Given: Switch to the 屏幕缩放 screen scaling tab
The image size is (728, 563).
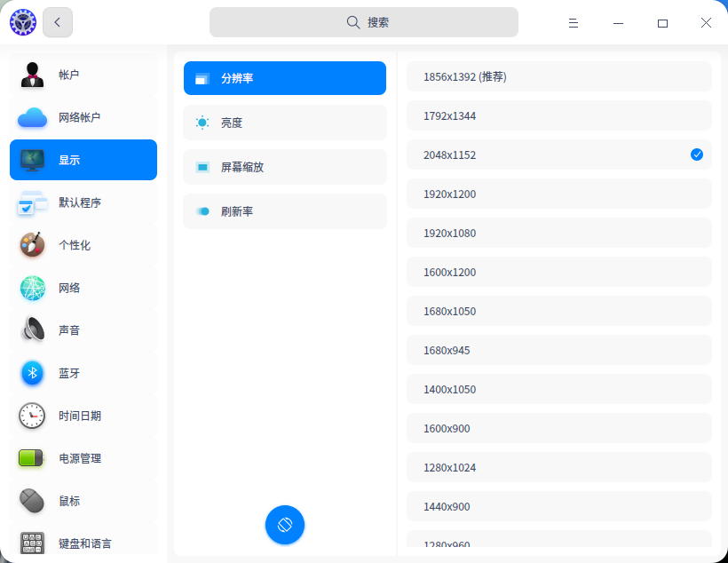Looking at the screenshot, I should (x=285, y=167).
